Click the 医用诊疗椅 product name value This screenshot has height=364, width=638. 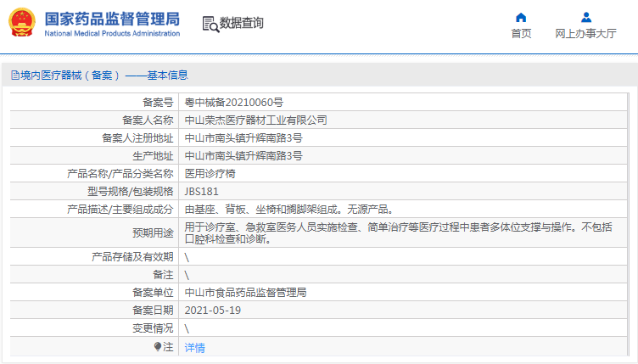(210, 173)
